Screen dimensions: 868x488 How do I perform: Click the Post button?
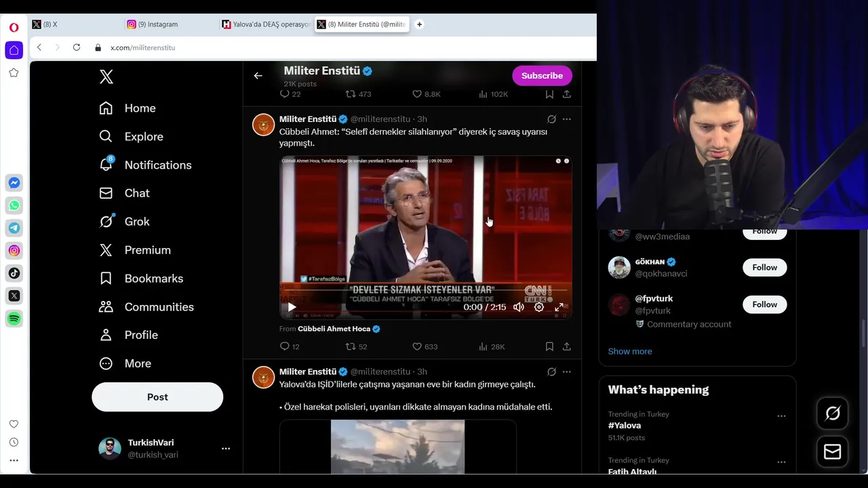point(157,397)
